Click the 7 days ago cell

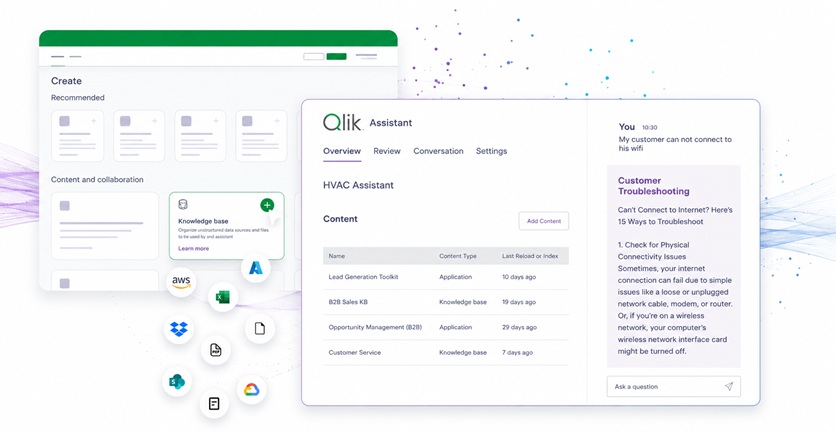517,352
